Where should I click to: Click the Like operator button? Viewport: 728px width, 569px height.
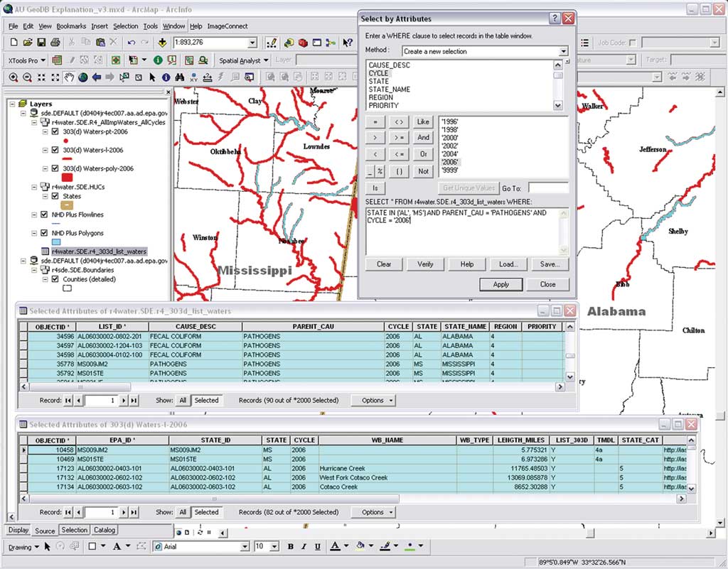pyautogui.click(x=423, y=122)
